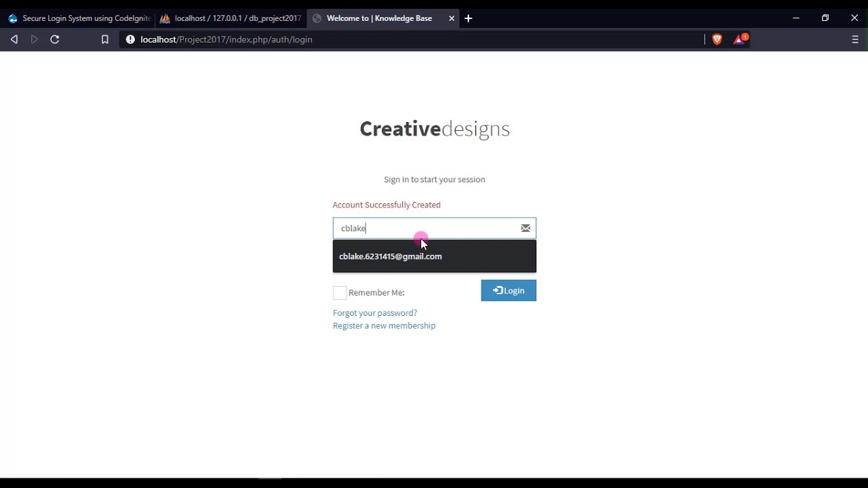Close the Knowledge Base tab

[452, 18]
